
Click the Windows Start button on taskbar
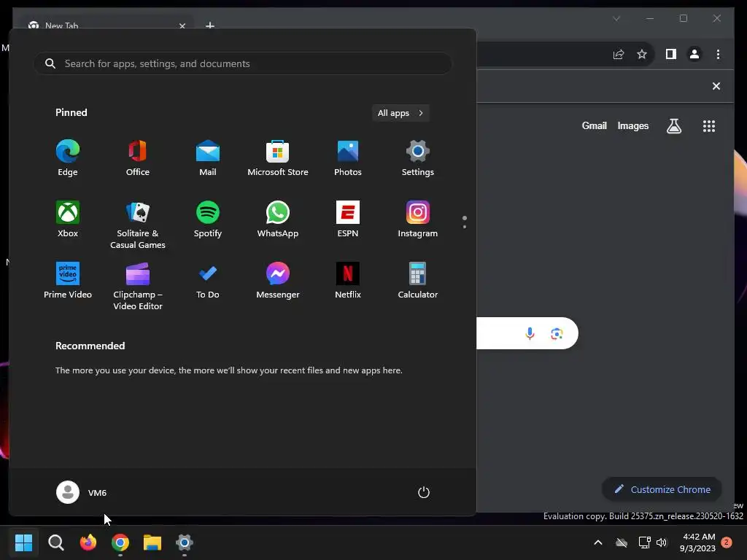[23, 542]
